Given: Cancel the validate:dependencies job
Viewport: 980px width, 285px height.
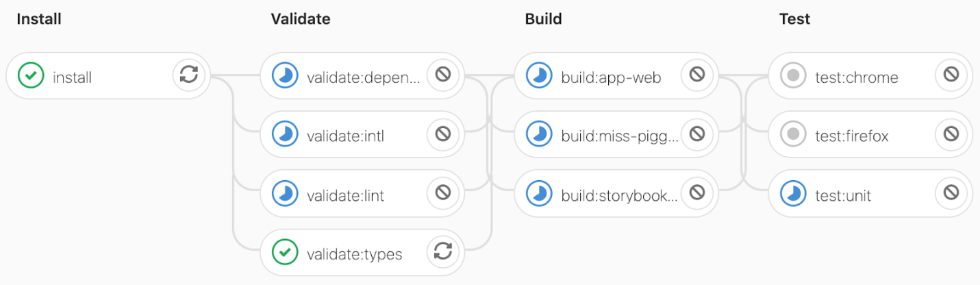Looking at the screenshot, I should pyautogui.click(x=443, y=75).
